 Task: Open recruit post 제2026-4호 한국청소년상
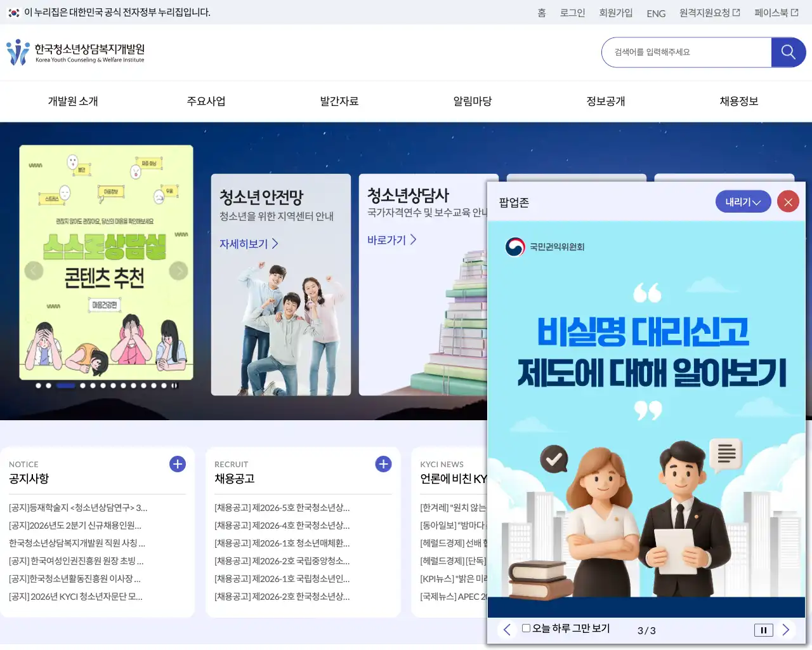tap(282, 526)
